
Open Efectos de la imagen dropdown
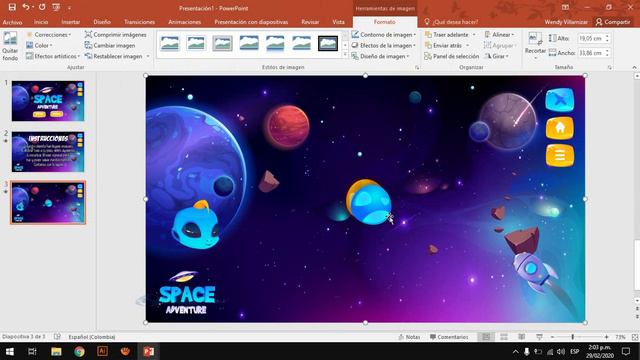click(x=384, y=45)
